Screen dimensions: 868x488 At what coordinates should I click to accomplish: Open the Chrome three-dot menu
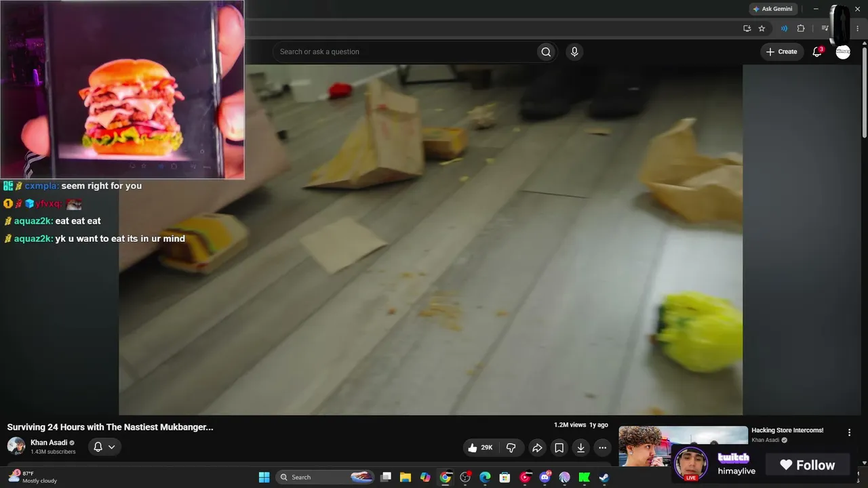(857, 28)
